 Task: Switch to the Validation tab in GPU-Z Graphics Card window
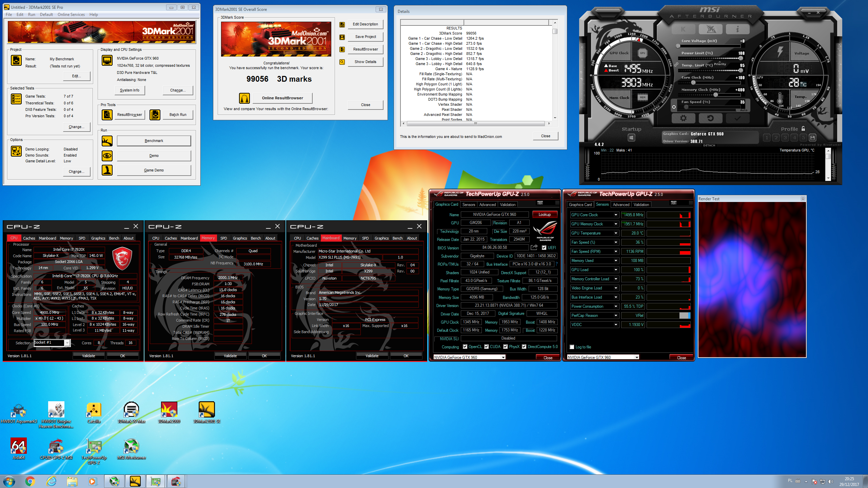508,205
